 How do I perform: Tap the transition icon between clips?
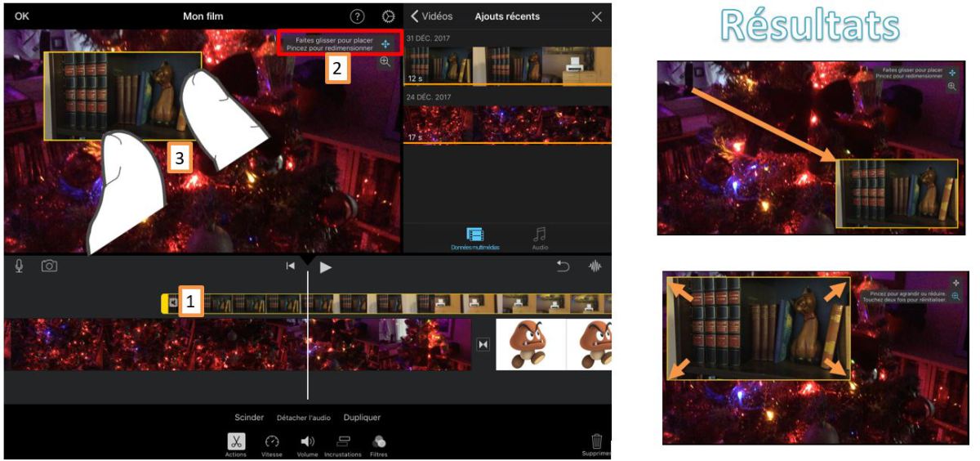coord(483,345)
